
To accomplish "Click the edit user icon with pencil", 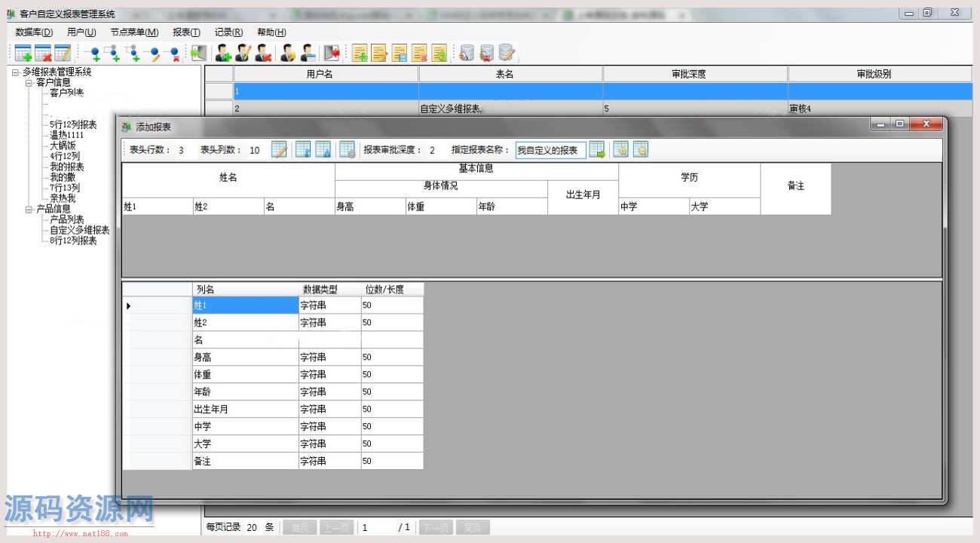I will (x=243, y=53).
